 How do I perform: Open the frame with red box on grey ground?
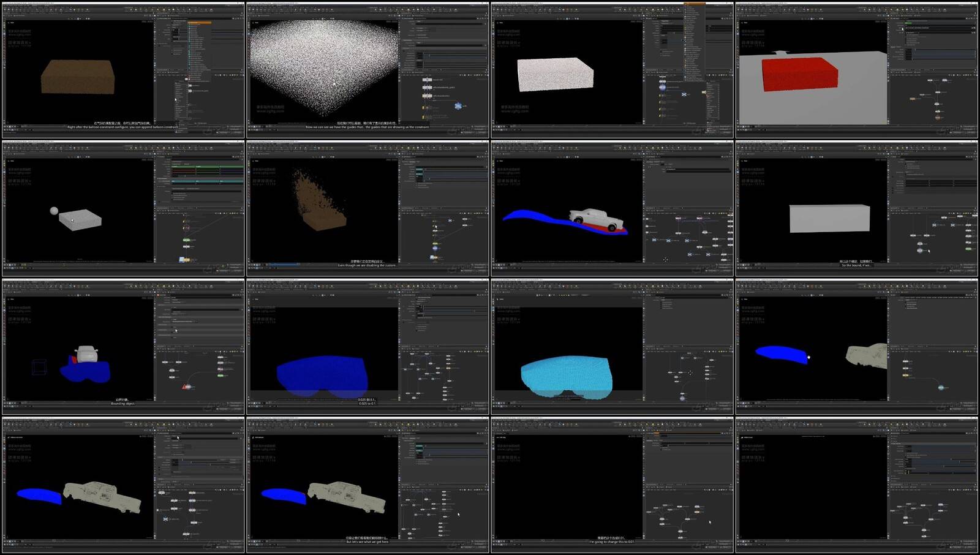pos(857,69)
